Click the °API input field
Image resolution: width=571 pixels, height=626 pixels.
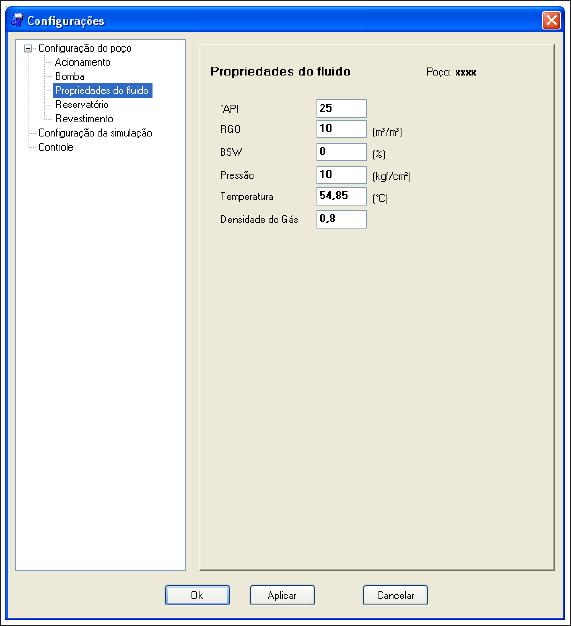(341, 108)
